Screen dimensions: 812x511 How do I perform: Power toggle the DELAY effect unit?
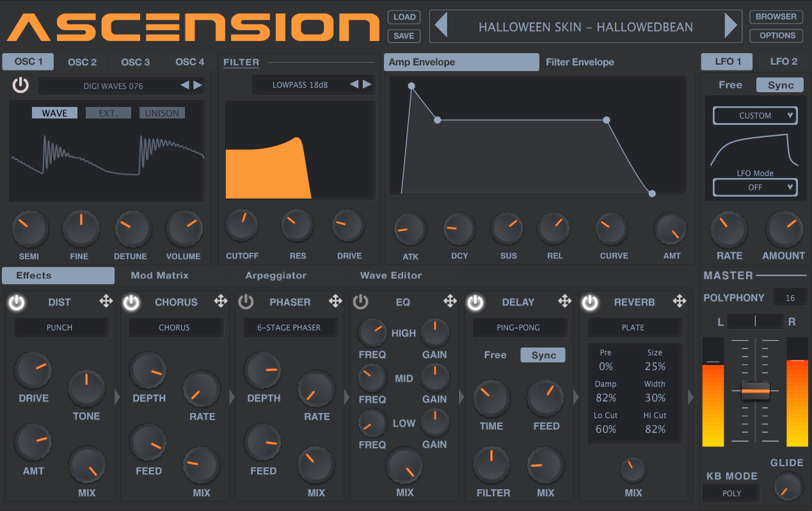pos(475,302)
